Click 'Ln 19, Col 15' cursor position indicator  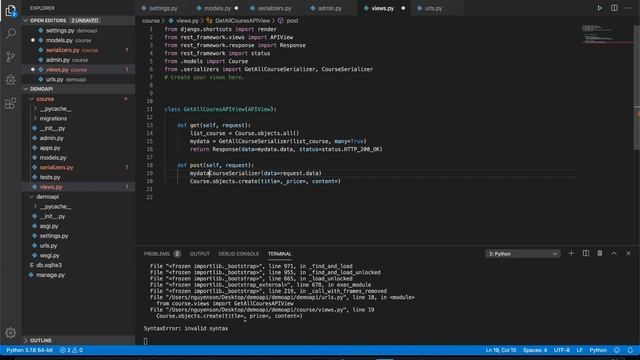tap(501, 350)
